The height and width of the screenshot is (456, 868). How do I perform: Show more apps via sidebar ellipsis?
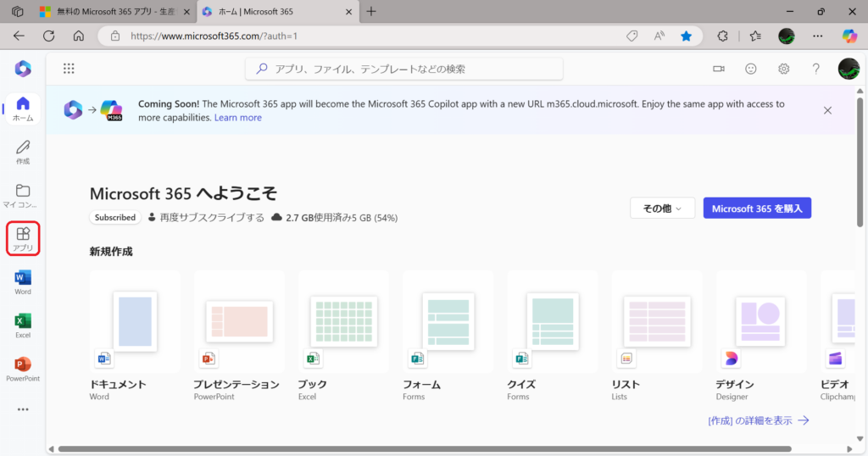point(23,409)
